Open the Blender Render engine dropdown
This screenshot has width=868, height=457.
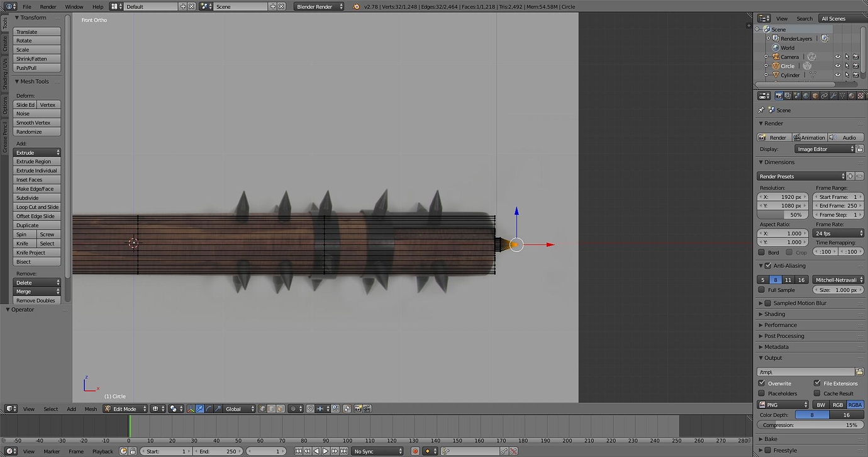point(320,6)
